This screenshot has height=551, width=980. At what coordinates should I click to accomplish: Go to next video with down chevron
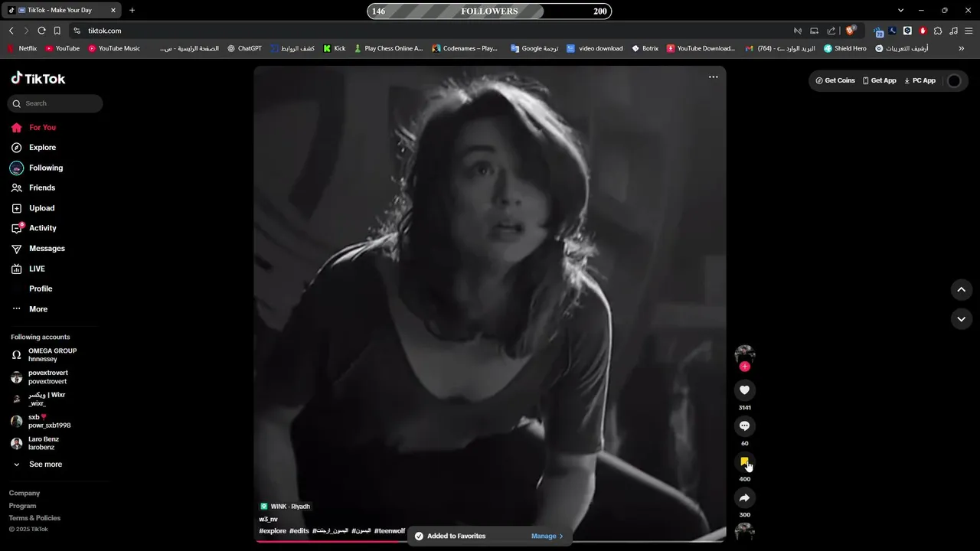(x=962, y=319)
